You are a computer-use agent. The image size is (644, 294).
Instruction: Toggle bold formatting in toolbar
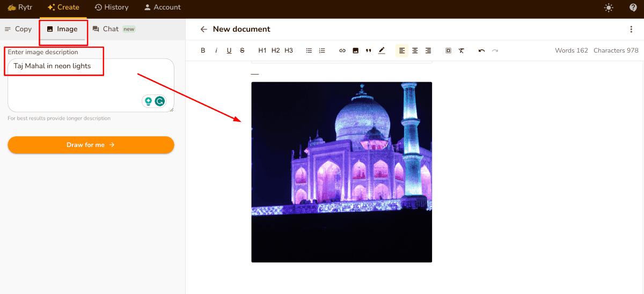(x=203, y=50)
